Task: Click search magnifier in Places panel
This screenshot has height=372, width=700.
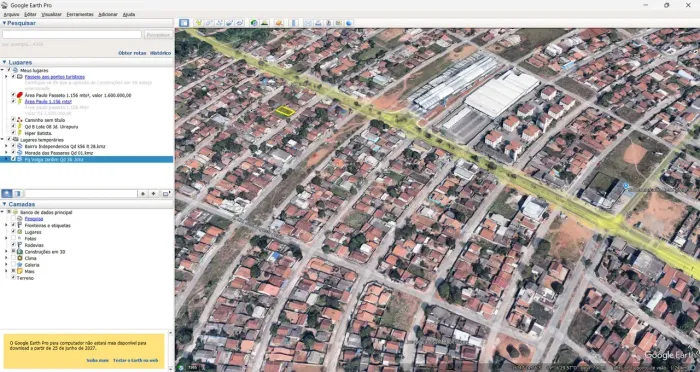Action: [x=7, y=193]
